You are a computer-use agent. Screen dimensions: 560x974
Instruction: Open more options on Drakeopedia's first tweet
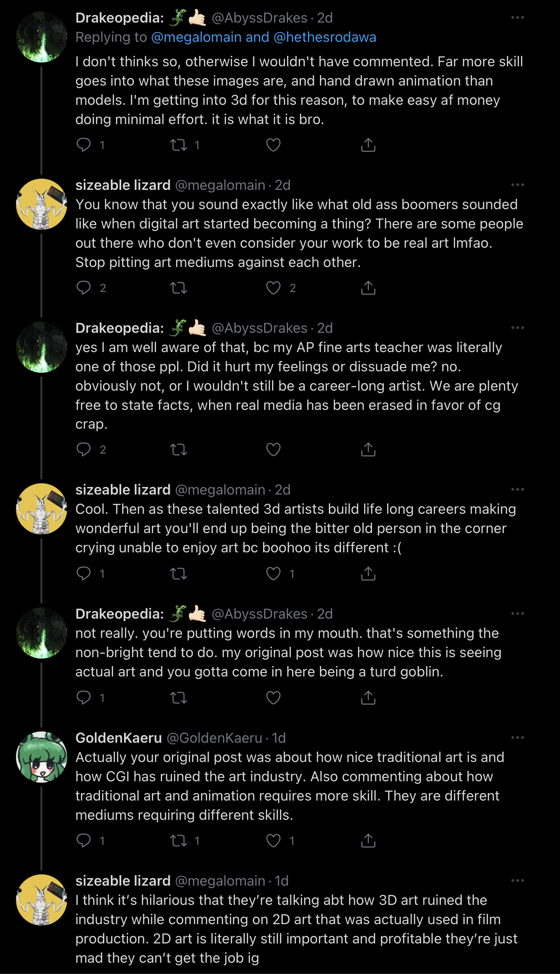(518, 17)
